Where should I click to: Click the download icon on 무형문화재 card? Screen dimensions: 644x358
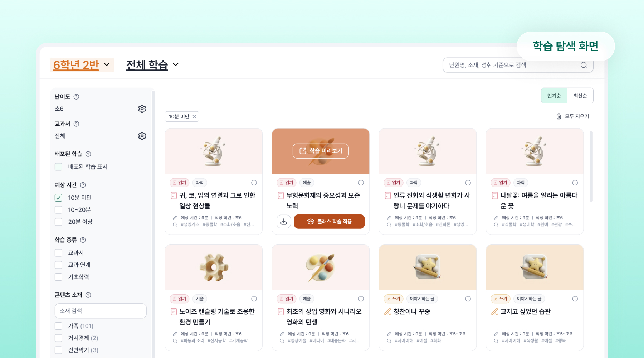click(x=284, y=222)
